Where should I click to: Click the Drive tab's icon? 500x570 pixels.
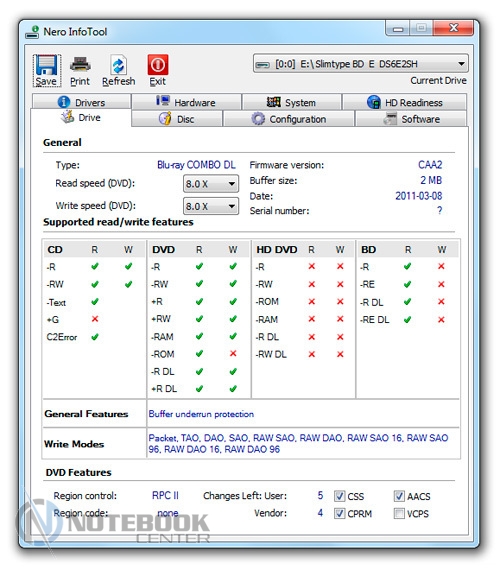[x=67, y=117]
